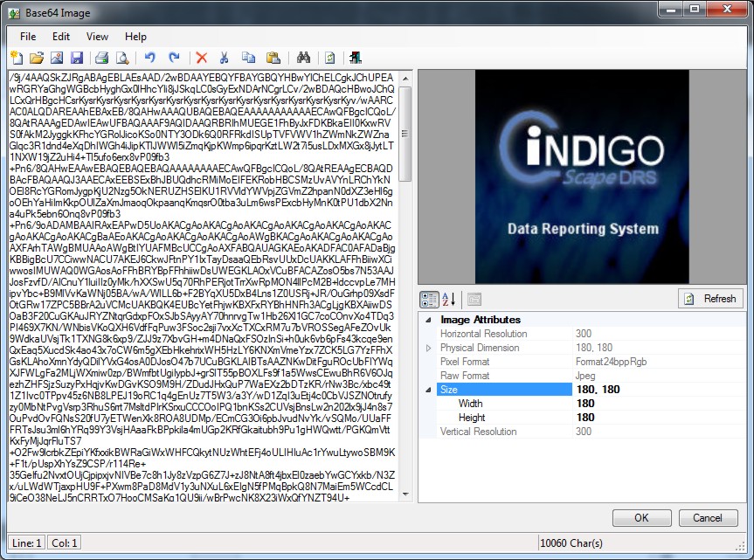Click the Print toolbar icon
This screenshot has height=560, width=754.
pyautogui.click(x=102, y=58)
